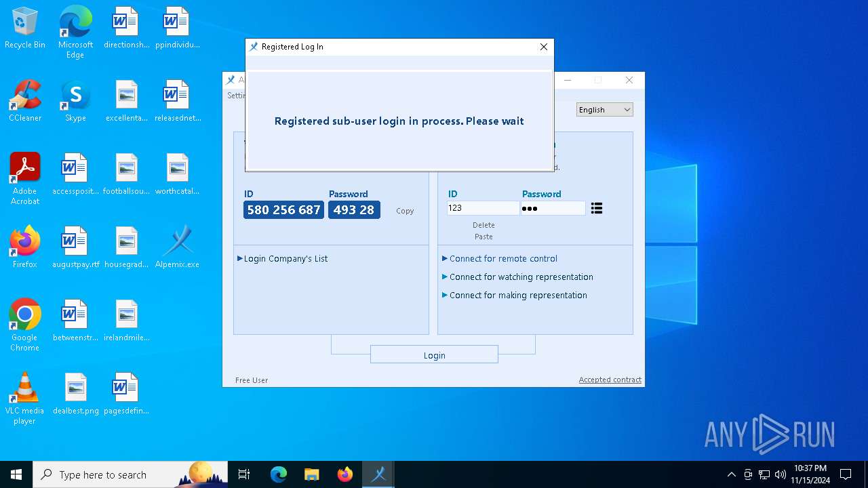Click the taskbar search box
The width and height of the screenshot is (868, 488).
click(130, 474)
